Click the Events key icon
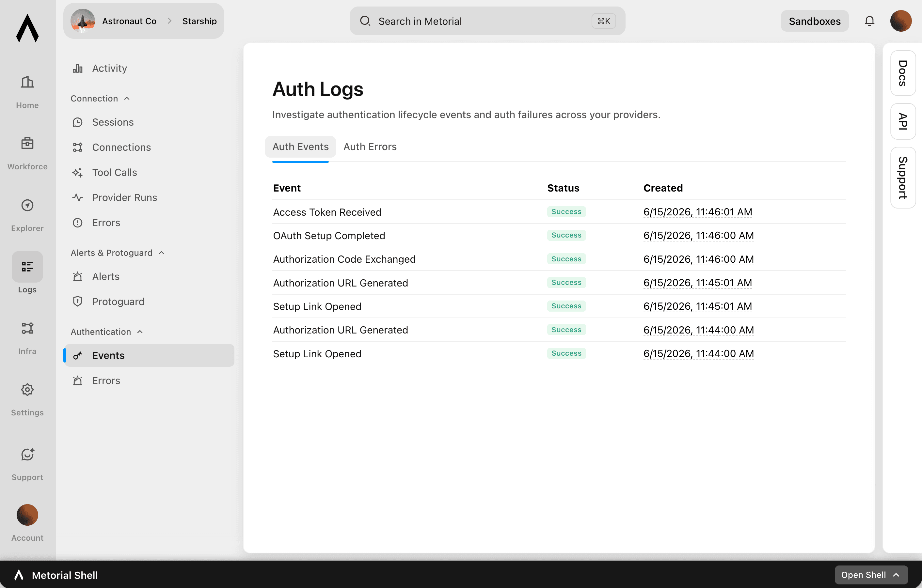 (x=78, y=355)
